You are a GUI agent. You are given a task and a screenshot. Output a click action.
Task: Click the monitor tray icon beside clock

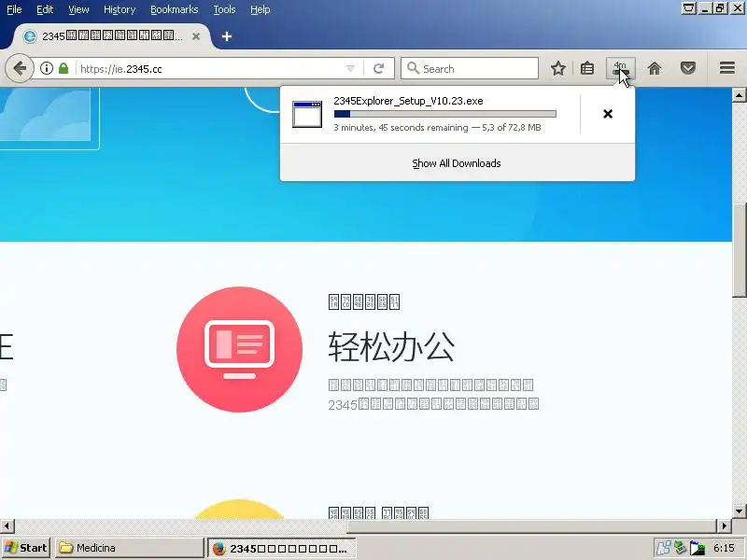697,548
